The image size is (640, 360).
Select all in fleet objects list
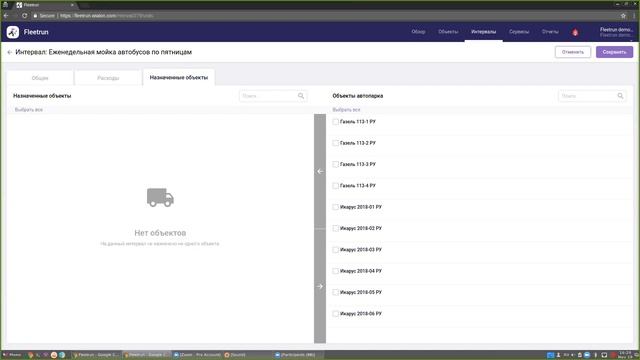click(346, 109)
